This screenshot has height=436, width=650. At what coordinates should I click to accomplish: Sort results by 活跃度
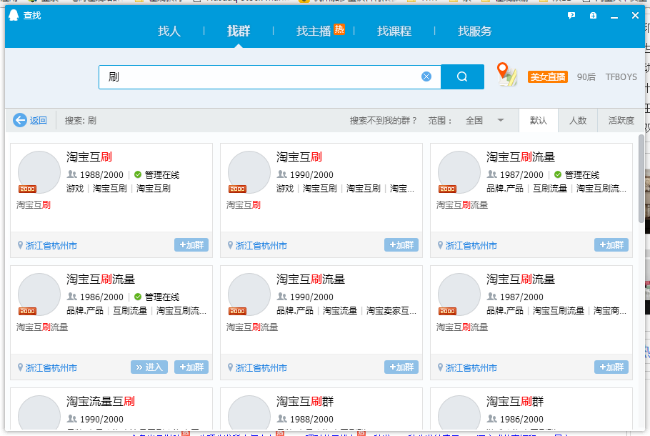[621, 120]
